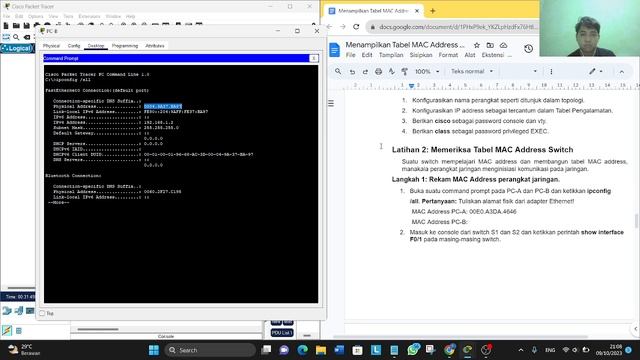The width and height of the screenshot is (640, 360).
Task: Select the components category icon
Action: pyautogui.click(x=30, y=311)
